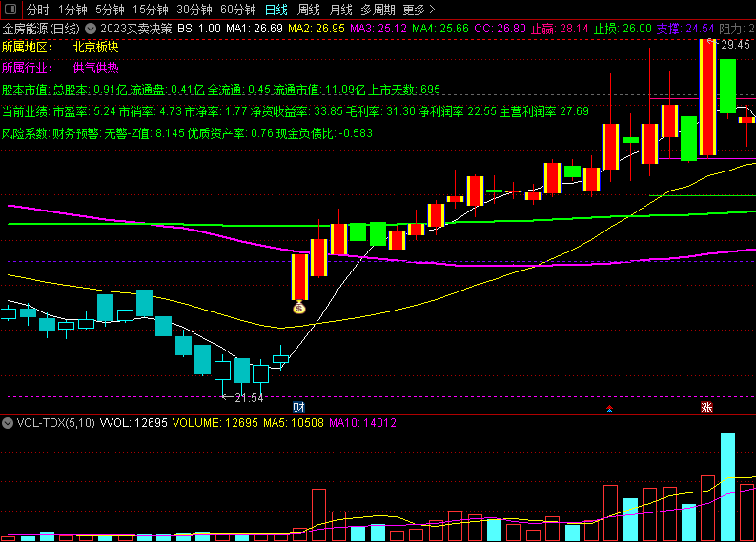Click the red candle above the money bag

pyautogui.click(x=299, y=277)
